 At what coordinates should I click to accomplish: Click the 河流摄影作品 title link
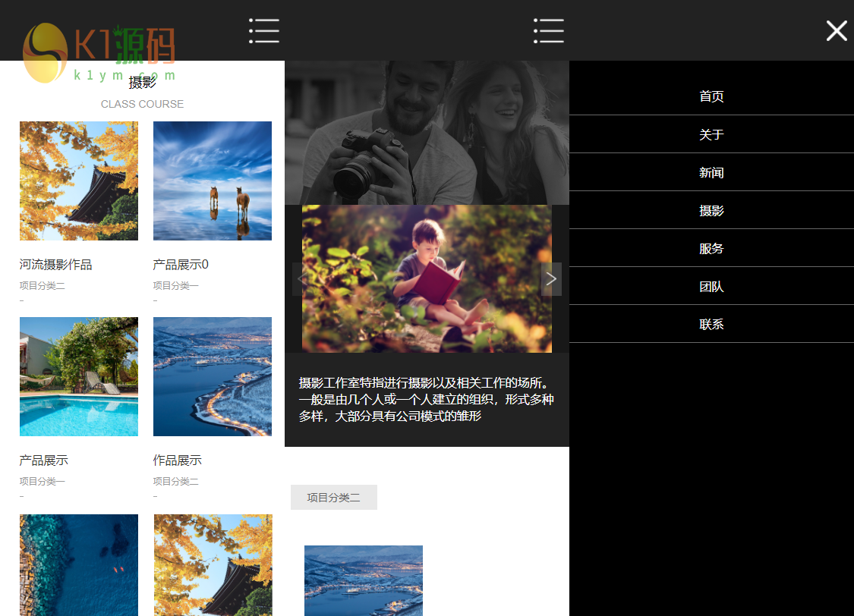[x=55, y=265]
